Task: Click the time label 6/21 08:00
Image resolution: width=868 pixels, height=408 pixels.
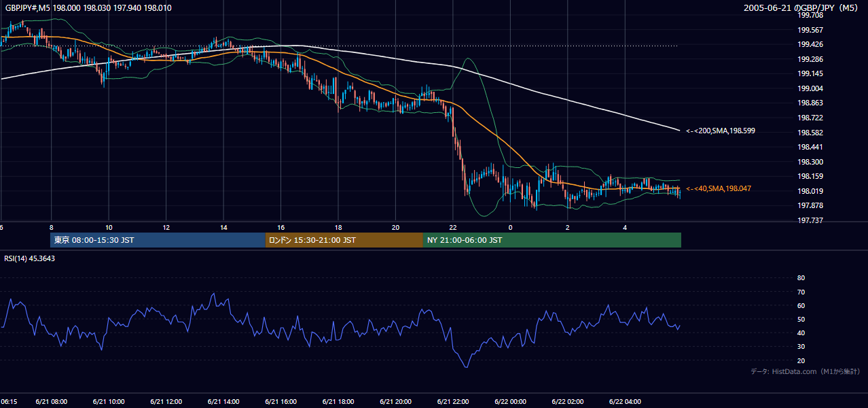Action: coord(52,402)
